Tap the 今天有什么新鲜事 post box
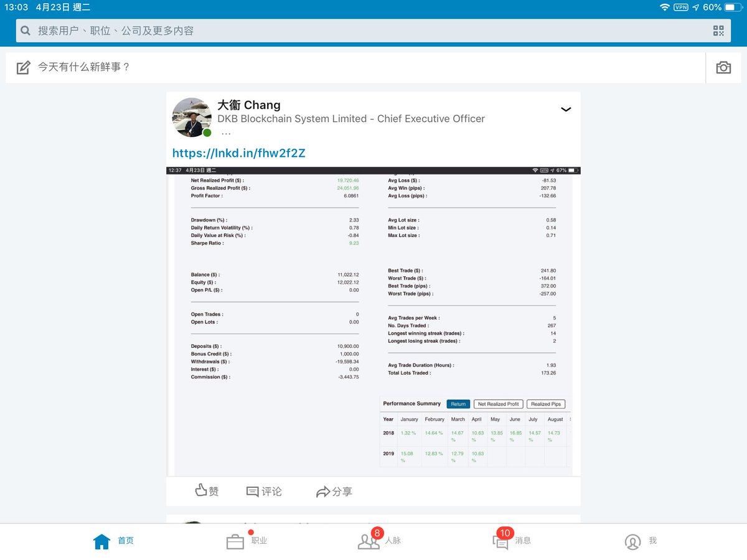747x560 pixels. [355, 67]
